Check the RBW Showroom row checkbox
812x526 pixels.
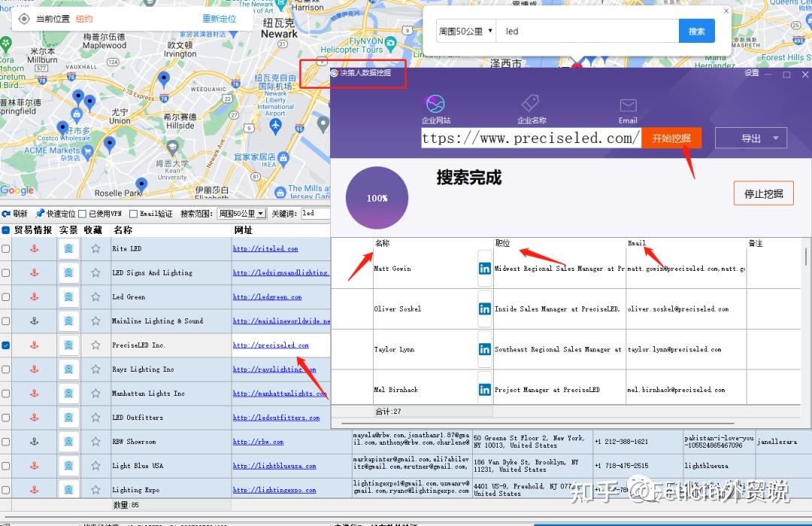pos(6,442)
